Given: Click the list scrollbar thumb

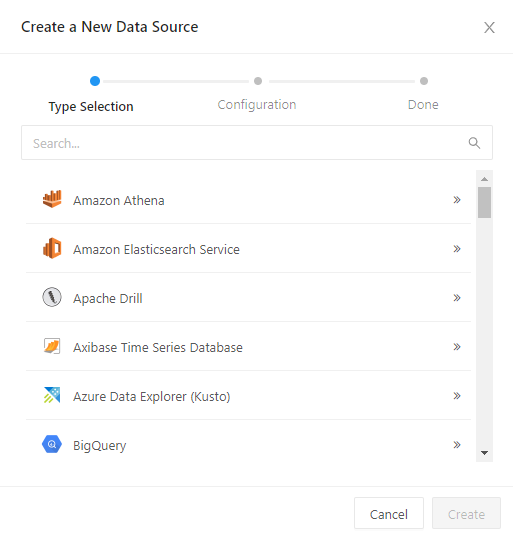Looking at the screenshot, I should click(484, 202).
